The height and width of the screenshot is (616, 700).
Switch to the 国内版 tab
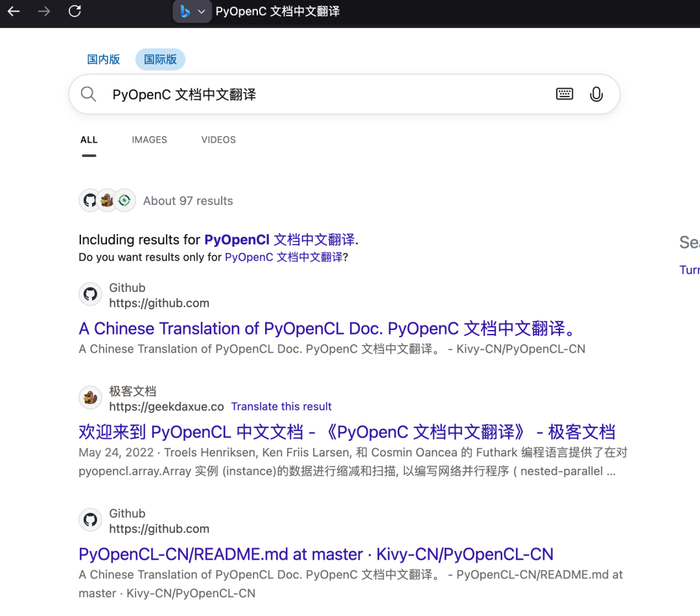103,59
